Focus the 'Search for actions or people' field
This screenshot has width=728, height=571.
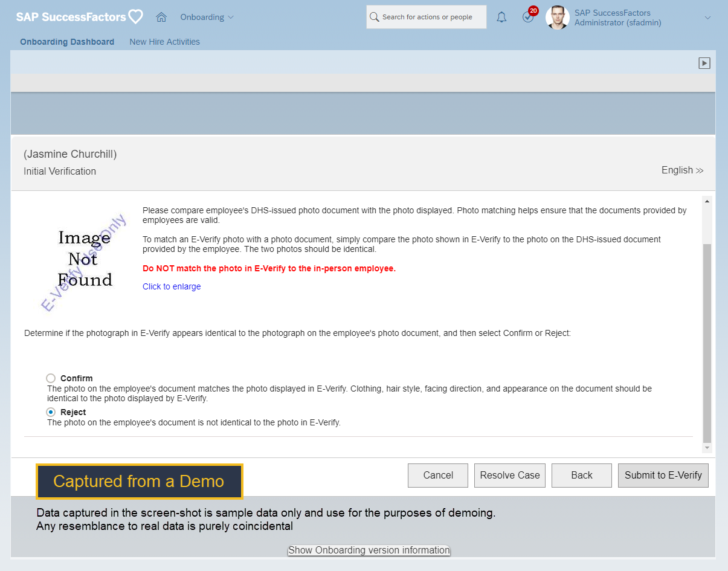[x=427, y=17]
